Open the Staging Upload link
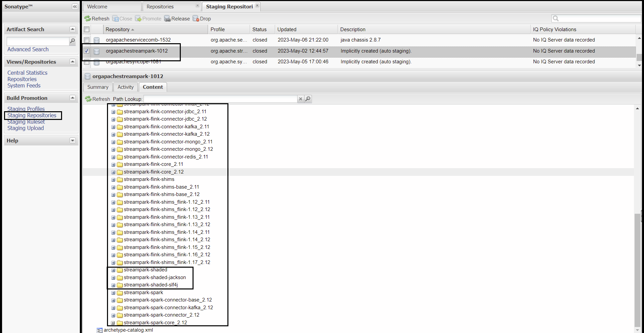Viewport: 644px width, 333px height. click(x=25, y=128)
